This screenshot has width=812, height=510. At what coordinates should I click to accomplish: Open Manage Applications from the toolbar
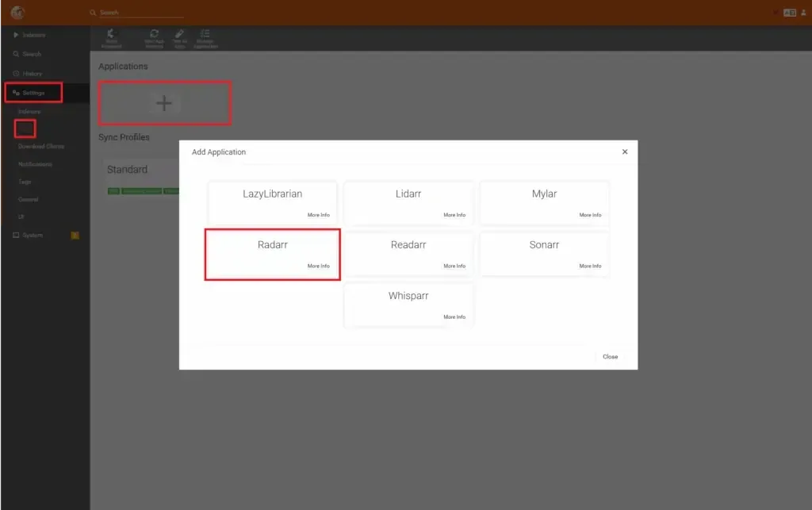(x=205, y=37)
